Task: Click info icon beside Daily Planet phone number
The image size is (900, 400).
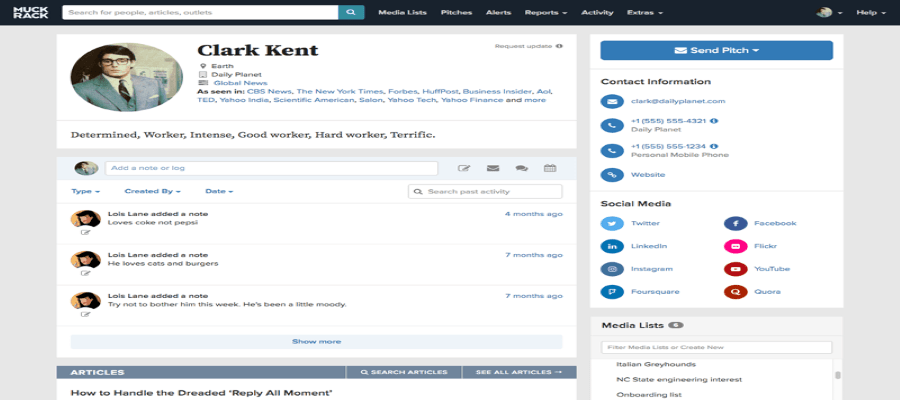Action: coord(714,121)
